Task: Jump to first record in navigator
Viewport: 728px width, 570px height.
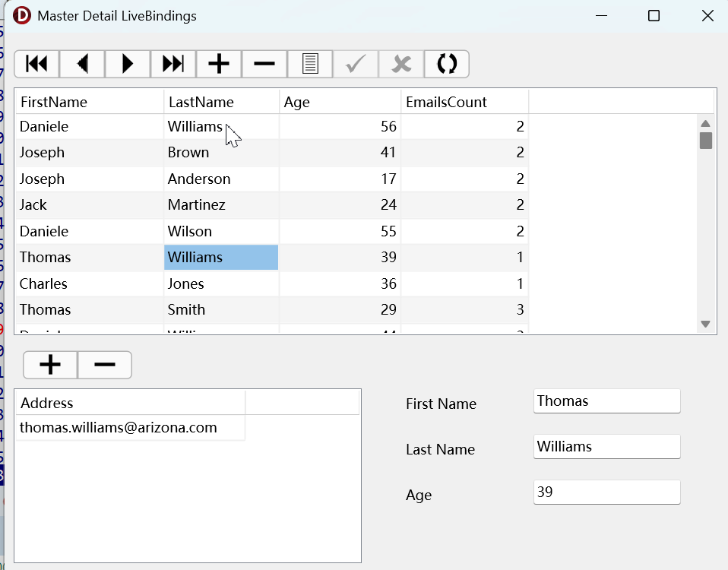Action: [36, 65]
